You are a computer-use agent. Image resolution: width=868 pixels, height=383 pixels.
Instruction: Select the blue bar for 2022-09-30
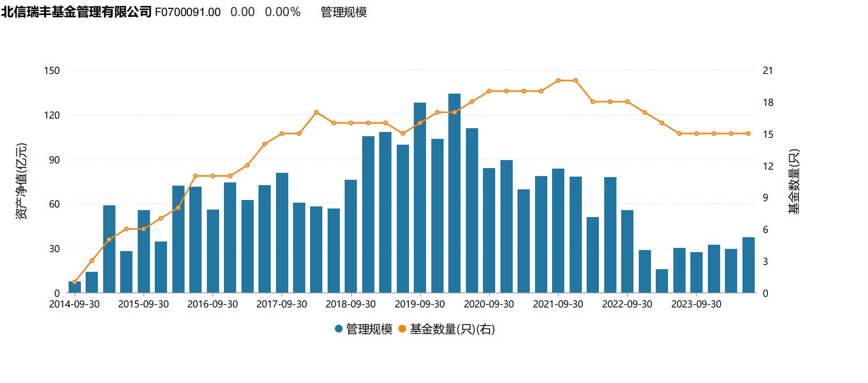(x=627, y=251)
